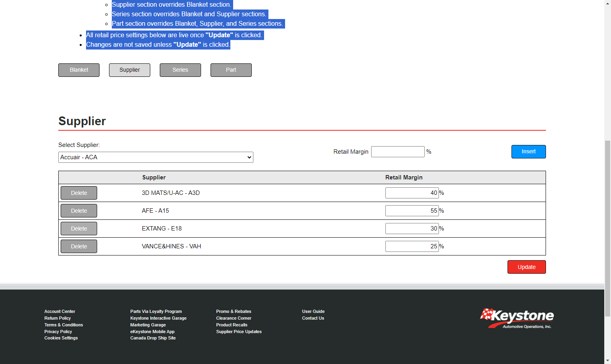Click the scrollbar up arrow
611x364 pixels.
(607, 3)
